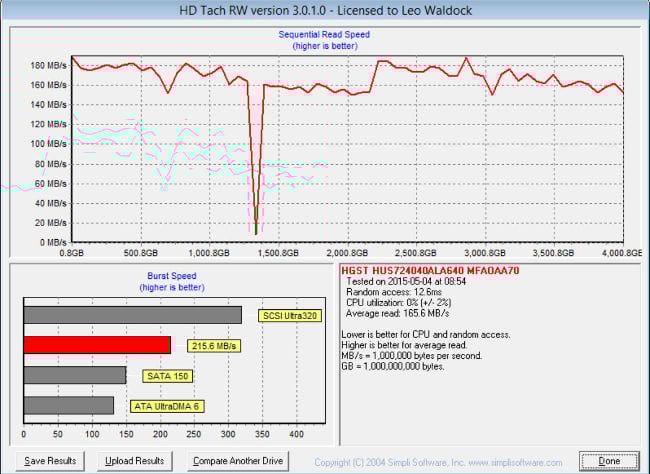Click the 180 MB/s axis label

49,66
